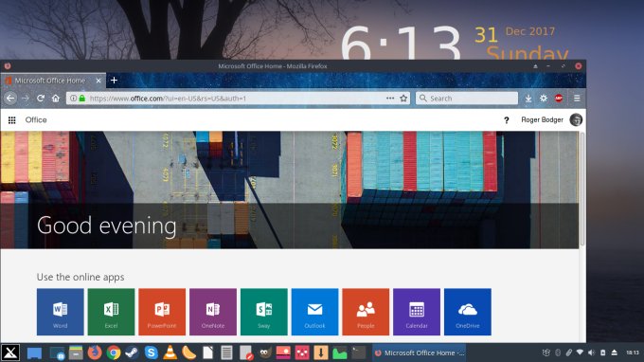The width and height of the screenshot is (644, 362).
Task: Show the Firefox downloads panel
Action: (528, 99)
